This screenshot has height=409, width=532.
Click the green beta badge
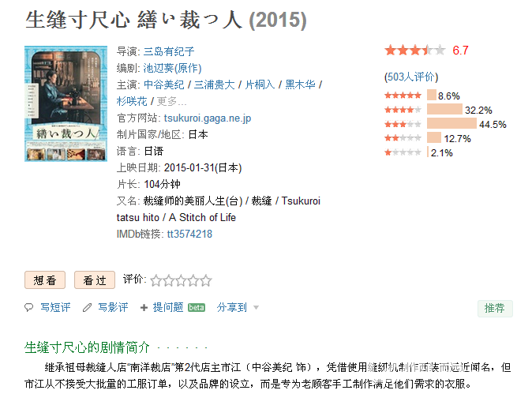pos(197,307)
